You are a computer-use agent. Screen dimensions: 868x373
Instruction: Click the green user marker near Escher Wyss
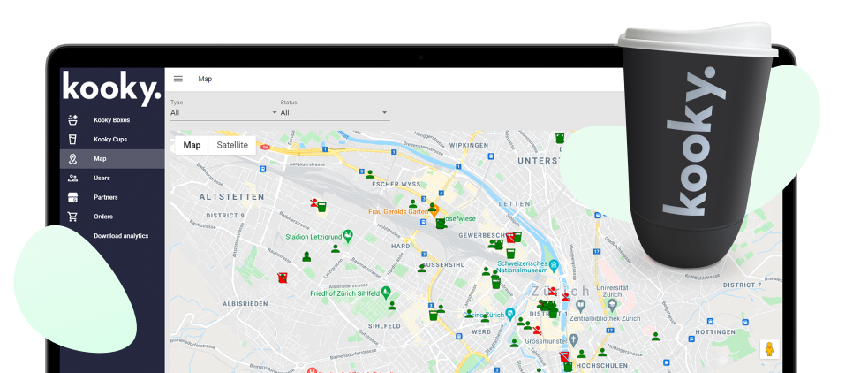pos(370,174)
